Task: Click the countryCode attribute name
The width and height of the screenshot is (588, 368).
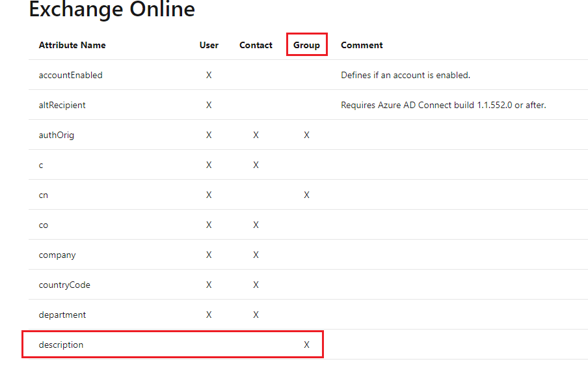Action: click(x=64, y=285)
